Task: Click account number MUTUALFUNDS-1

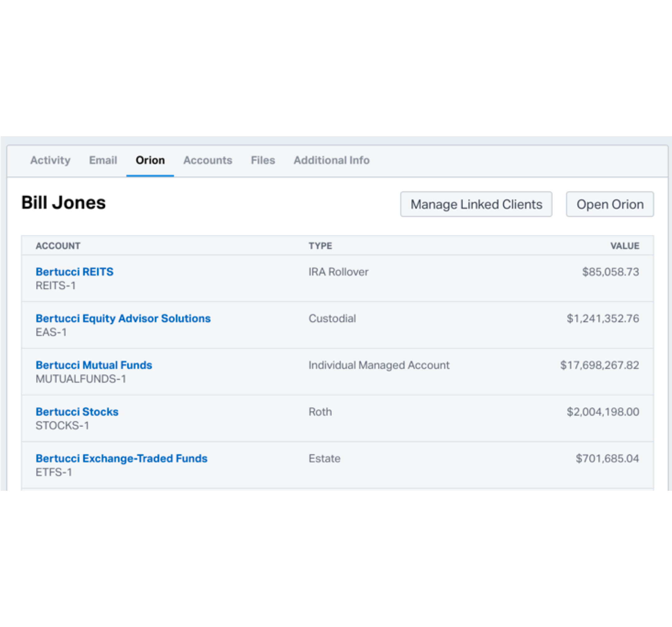Action: [x=81, y=379]
